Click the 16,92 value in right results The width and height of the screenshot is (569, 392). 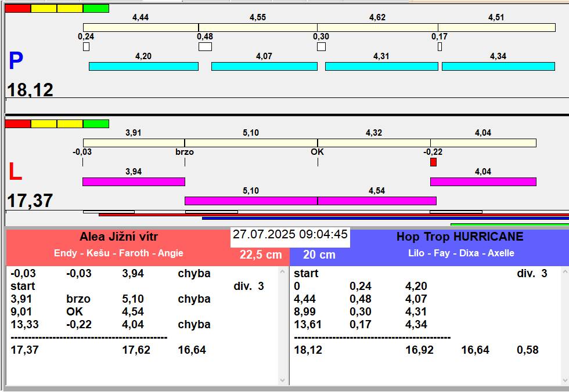[419, 350]
